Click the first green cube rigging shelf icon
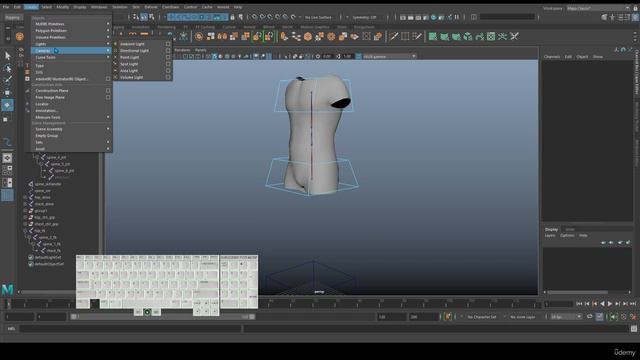Viewport: 640px width, 360px height. coord(433,37)
